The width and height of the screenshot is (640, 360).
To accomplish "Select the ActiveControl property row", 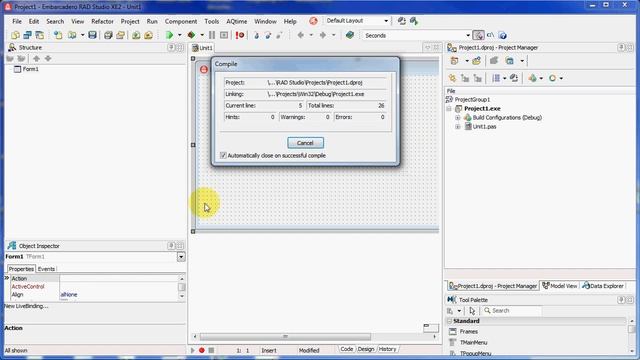I will tap(93, 287).
